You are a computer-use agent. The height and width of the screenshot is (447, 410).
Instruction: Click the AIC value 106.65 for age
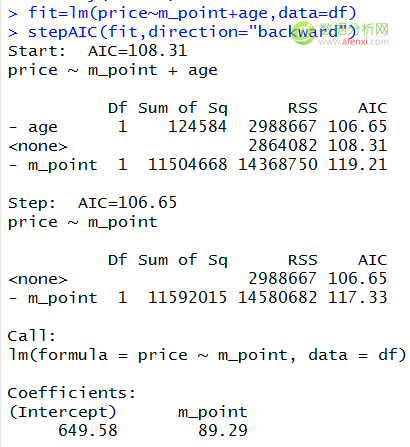click(x=357, y=127)
